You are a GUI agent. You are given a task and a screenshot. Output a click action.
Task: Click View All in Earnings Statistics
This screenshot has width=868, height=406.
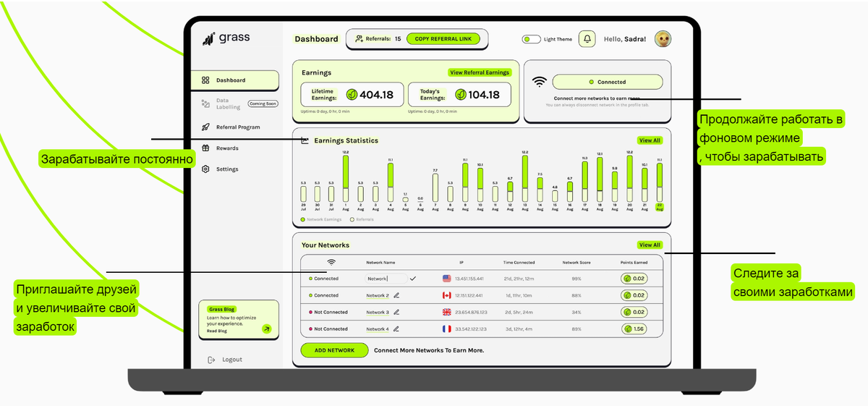(x=650, y=140)
